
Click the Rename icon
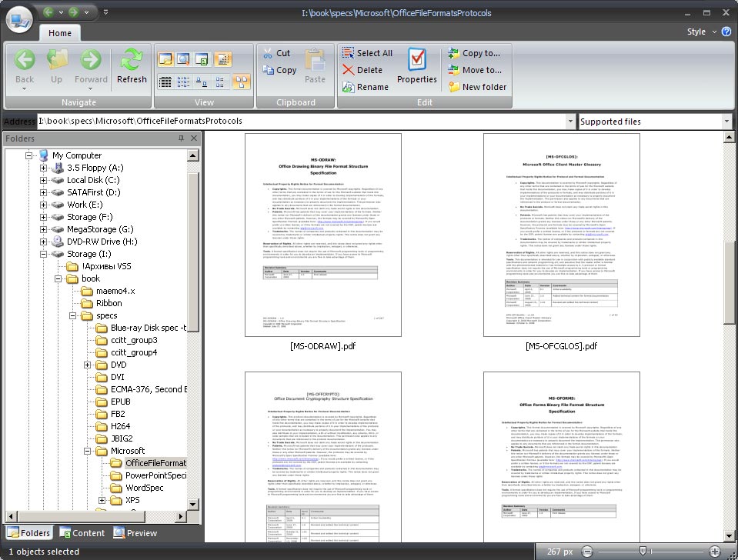[347, 87]
